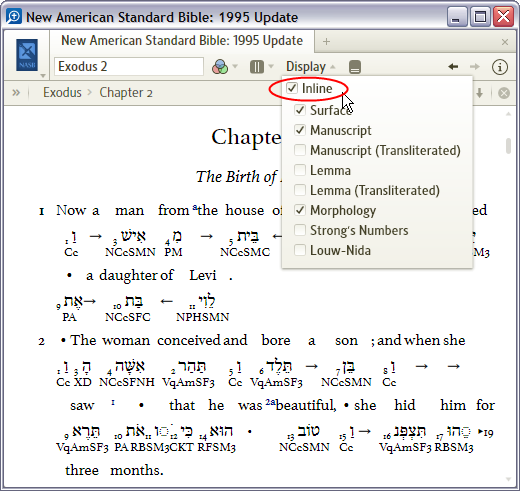Click the scrollbar down arrow

[x=508, y=479]
